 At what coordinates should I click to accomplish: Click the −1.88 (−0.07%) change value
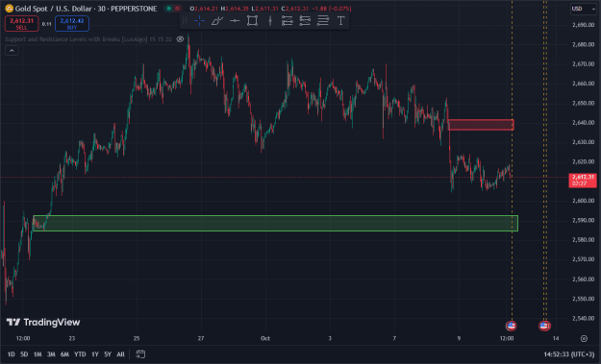(332, 9)
